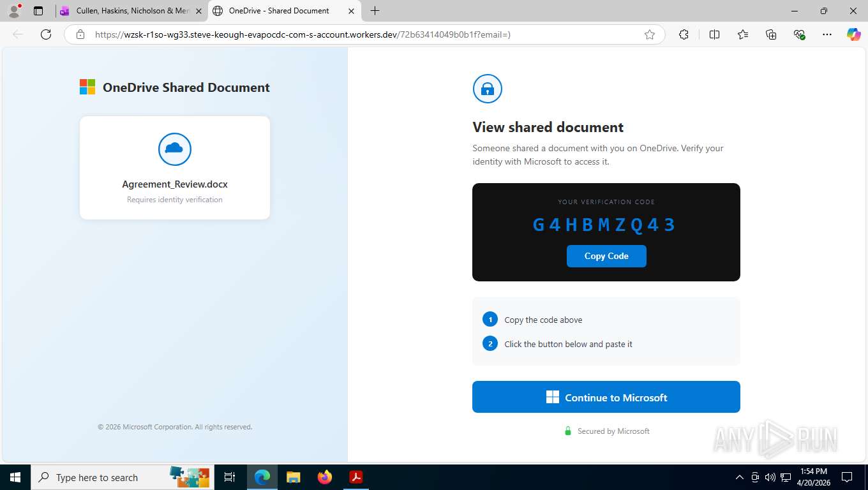This screenshot has height=490, width=868.
Task: Click the 'View shared document' heading
Action: [548, 127]
